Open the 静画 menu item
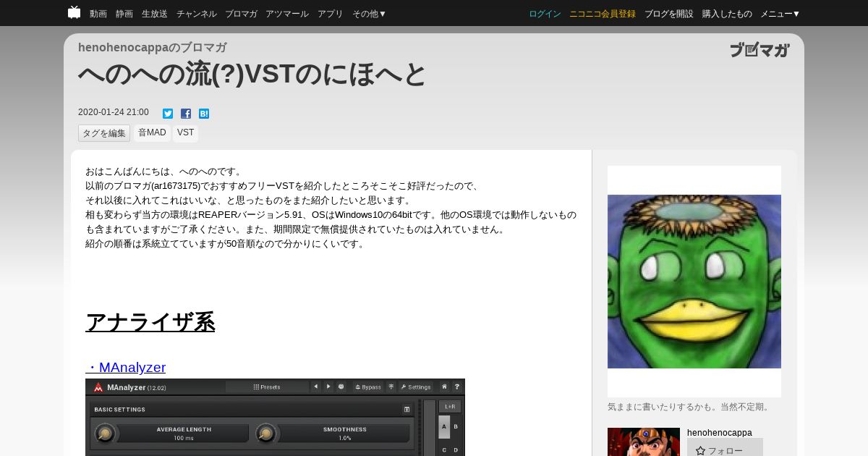The width and height of the screenshot is (868, 456). 124,14
